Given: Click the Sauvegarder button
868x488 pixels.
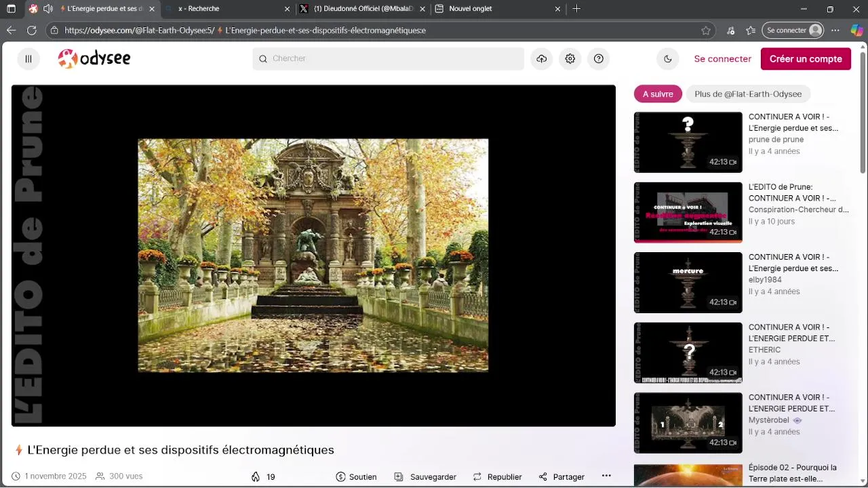Looking at the screenshot, I should tap(425, 477).
